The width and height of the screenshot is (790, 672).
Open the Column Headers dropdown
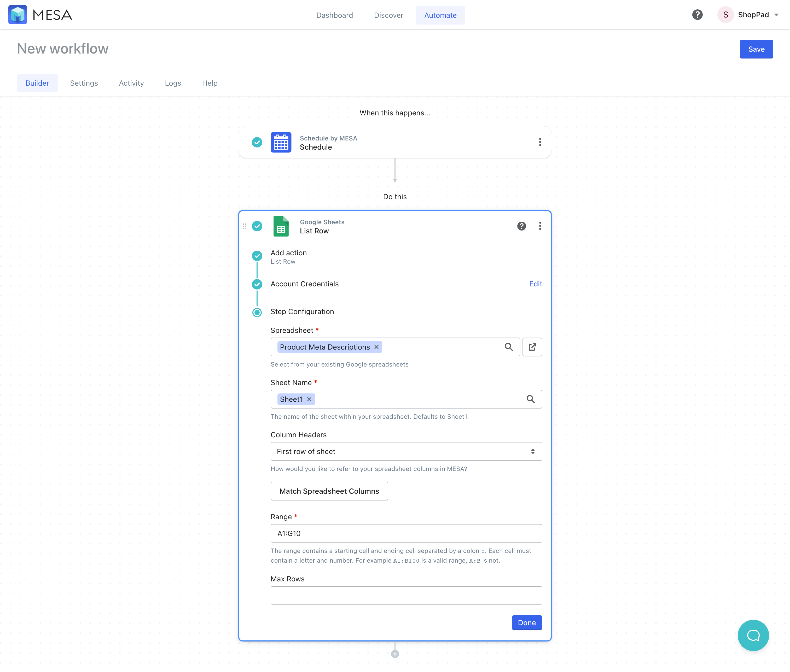point(406,451)
